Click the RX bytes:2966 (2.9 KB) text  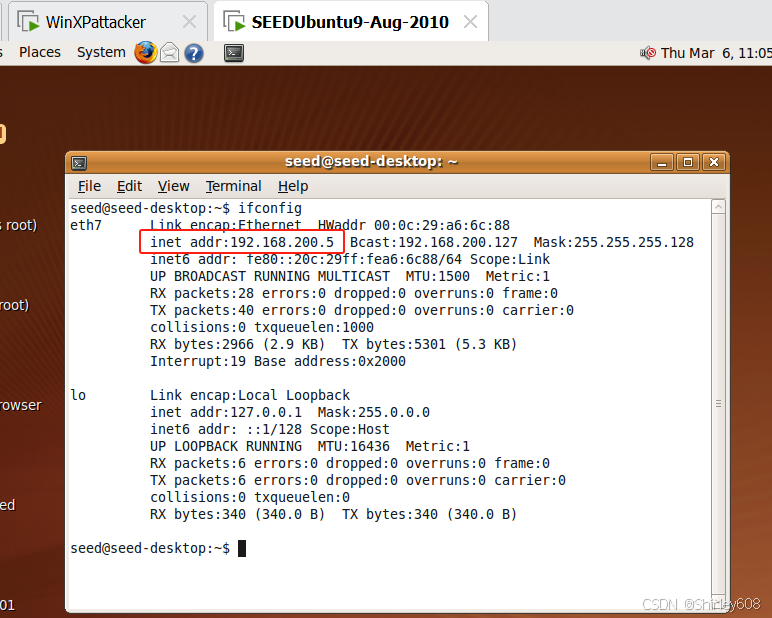point(237,344)
